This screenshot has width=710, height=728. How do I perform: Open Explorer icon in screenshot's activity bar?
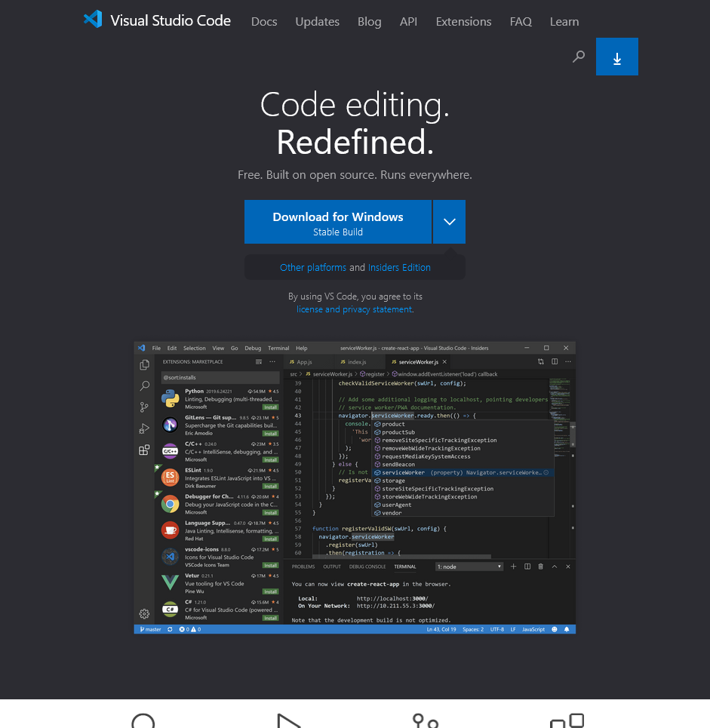tap(144, 365)
